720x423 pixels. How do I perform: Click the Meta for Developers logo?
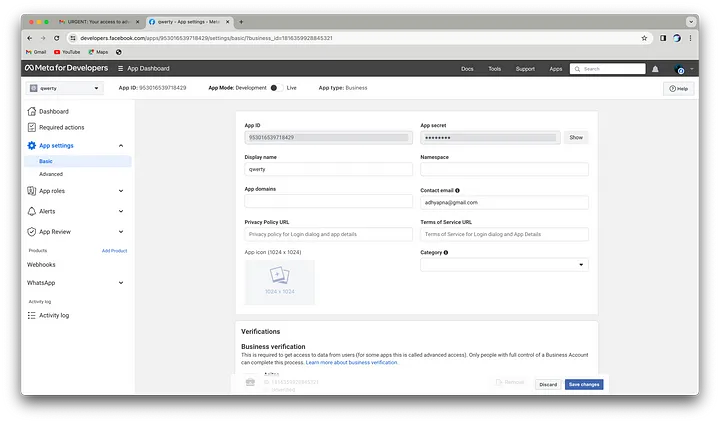click(67, 68)
